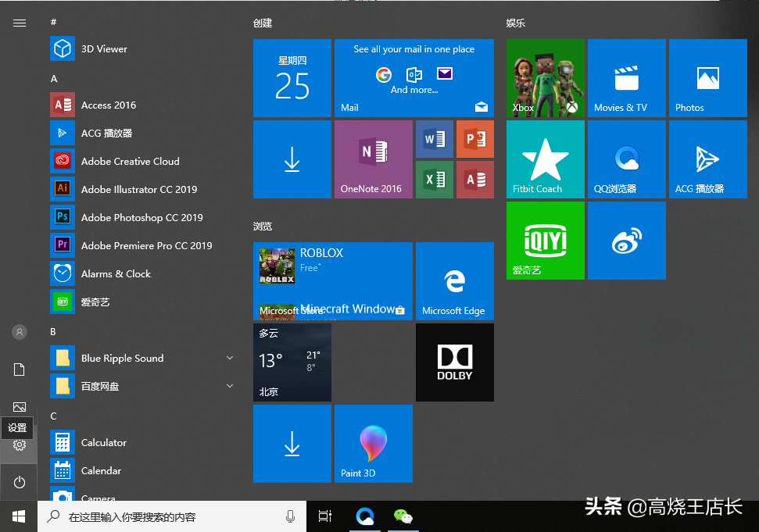Click the download tile beside OneNote
Image resolution: width=759 pixels, height=532 pixels.
tap(292, 159)
